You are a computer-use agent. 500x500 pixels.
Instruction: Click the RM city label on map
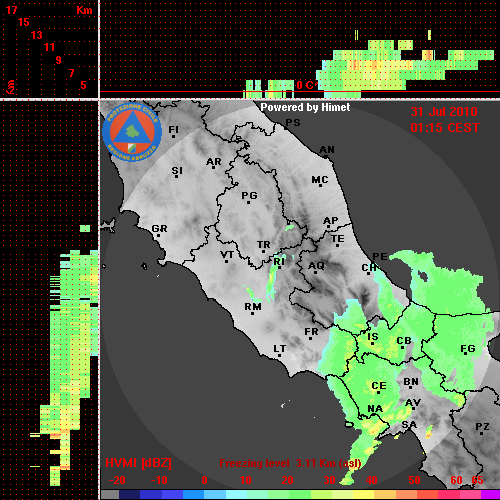tap(253, 307)
